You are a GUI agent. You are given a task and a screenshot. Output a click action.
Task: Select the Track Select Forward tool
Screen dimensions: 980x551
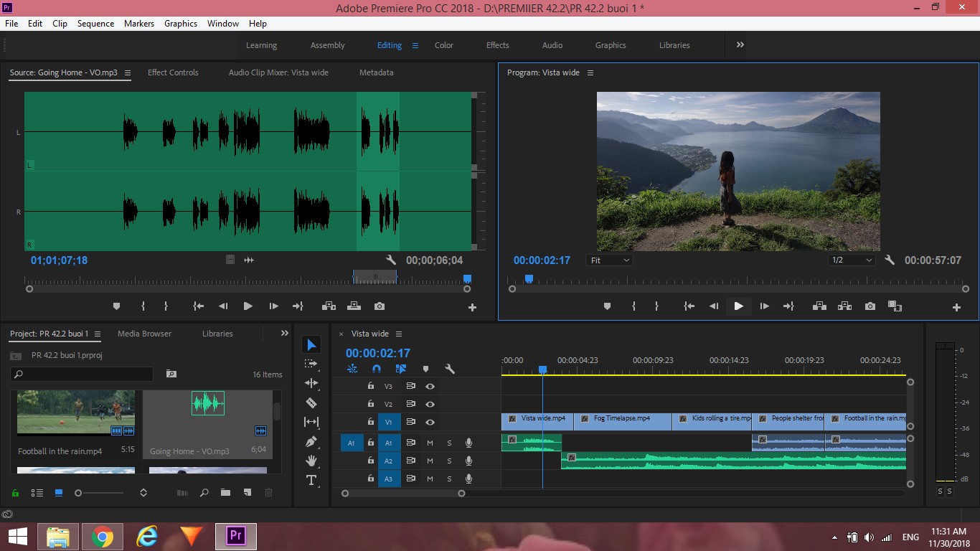311,364
